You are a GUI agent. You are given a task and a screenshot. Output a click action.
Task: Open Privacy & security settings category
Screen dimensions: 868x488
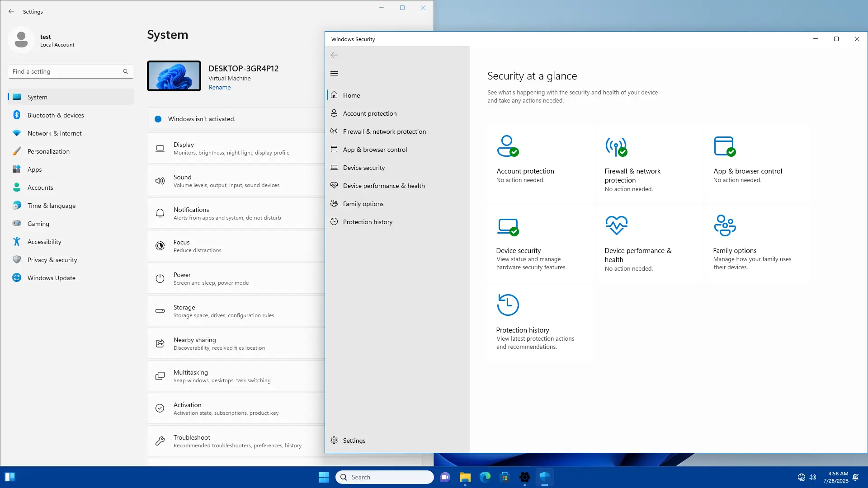[52, 260]
